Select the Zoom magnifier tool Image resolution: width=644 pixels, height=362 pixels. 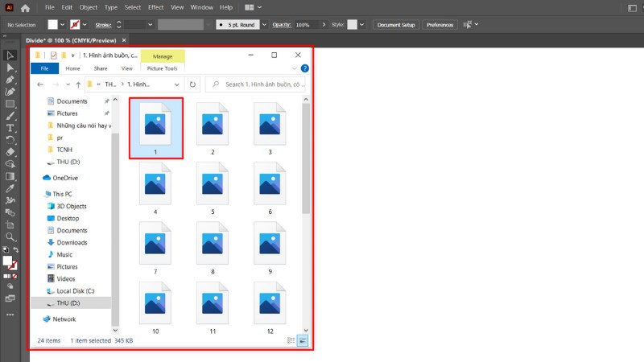coord(10,237)
